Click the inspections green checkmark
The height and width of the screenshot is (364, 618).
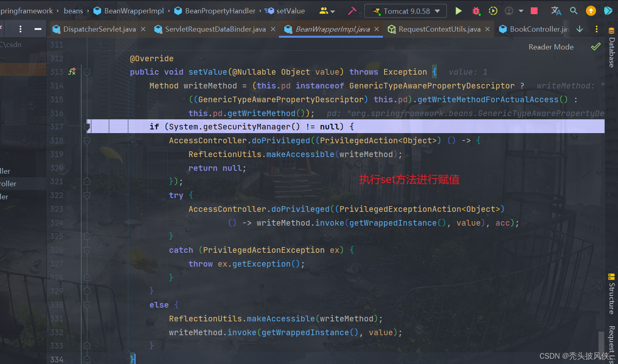click(x=596, y=47)
